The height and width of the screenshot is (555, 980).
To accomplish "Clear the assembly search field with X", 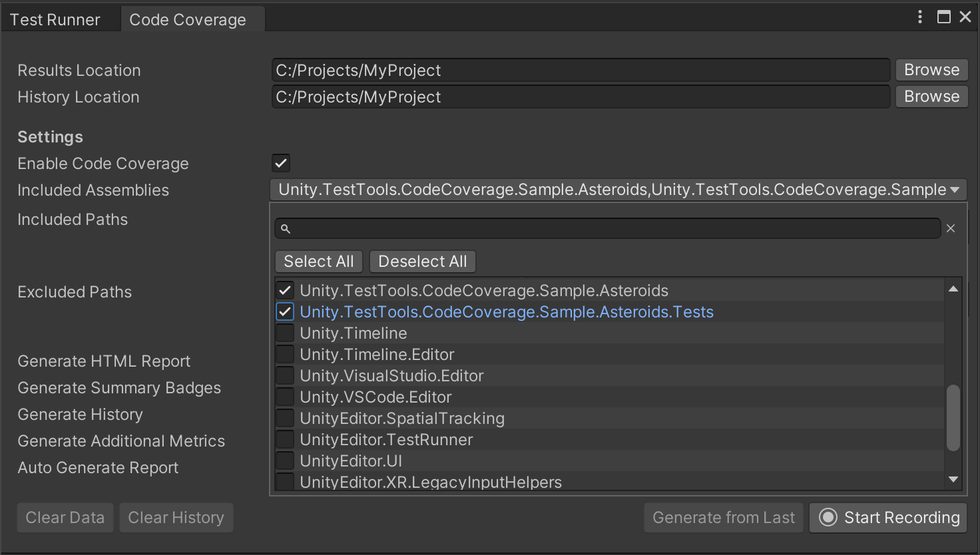I will point(951,228).
